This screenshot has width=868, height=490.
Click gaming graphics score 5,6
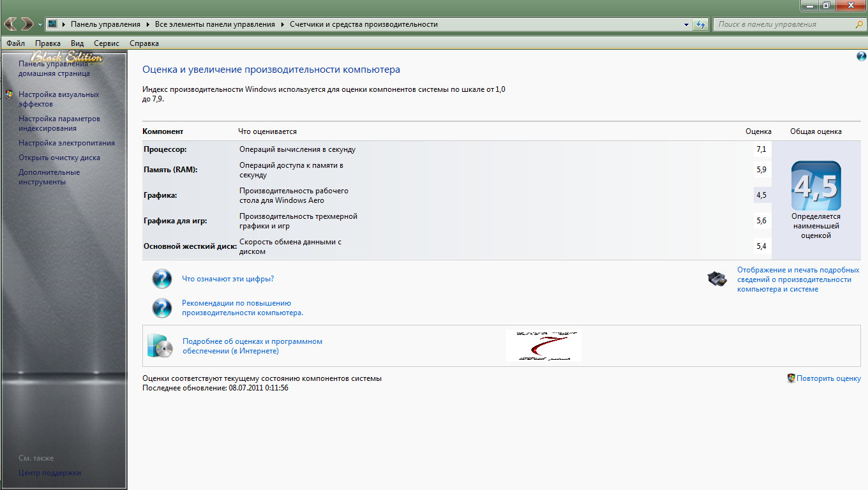(761, 221)
